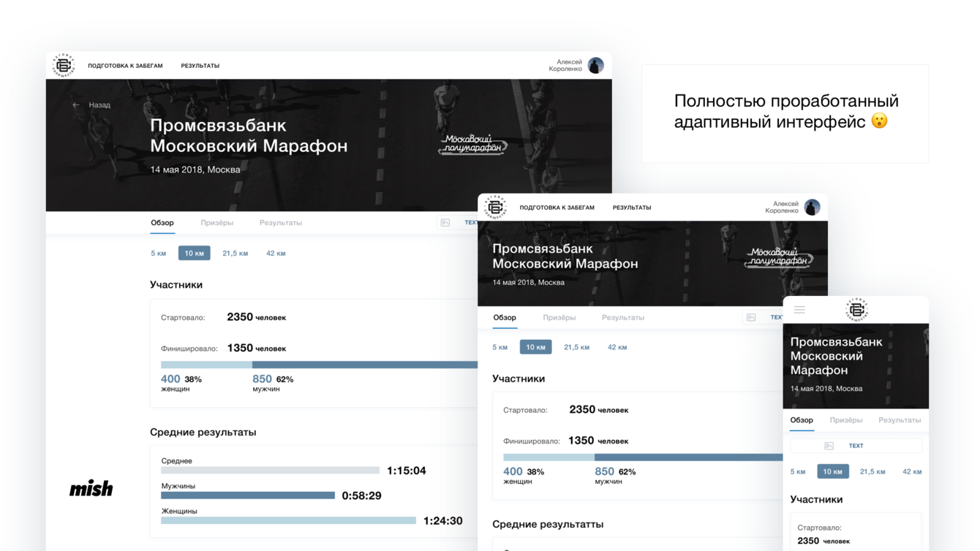Image resolution: width=980 pixels, height=551 pixels.
Task: Switch to the Результаты tab in the desktop mockup
Action: 281,223
